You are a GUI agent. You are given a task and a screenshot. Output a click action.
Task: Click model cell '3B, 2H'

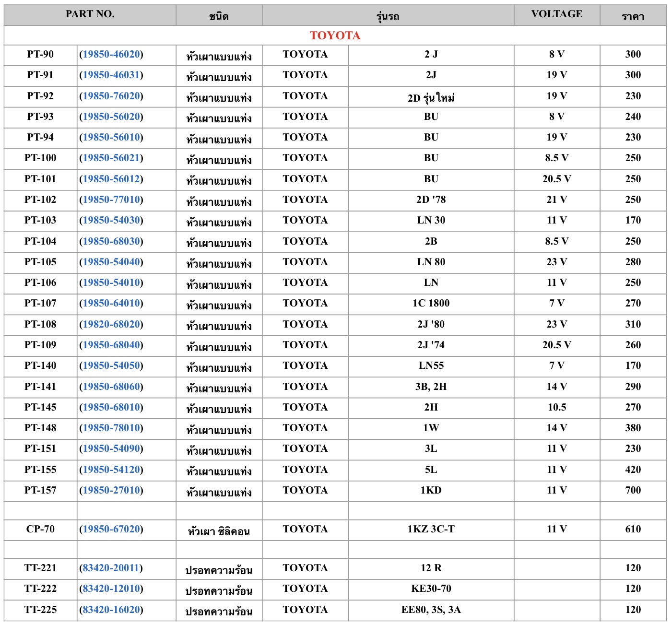click(x=431, y=387)
